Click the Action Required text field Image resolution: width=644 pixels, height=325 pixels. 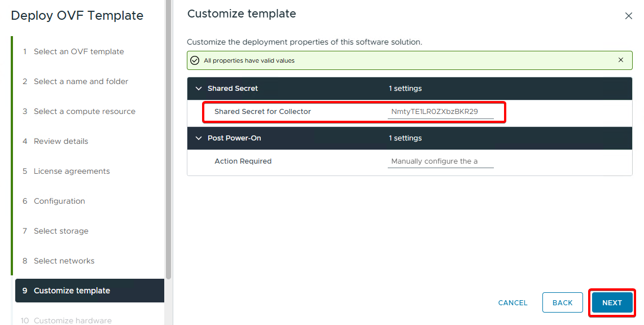[440, 161]
